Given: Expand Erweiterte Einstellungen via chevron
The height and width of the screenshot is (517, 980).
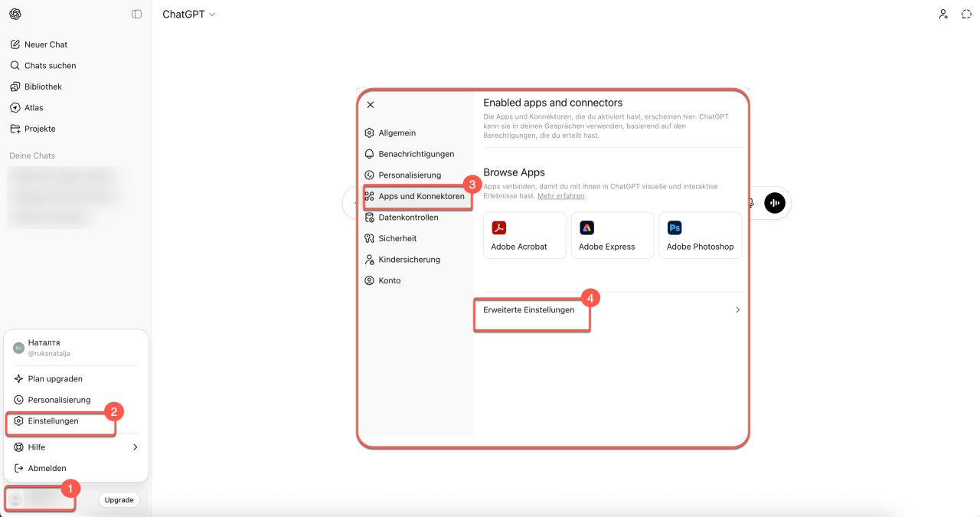Looking at the screenshot, I should pyautogui.click(x=738, y=310).
